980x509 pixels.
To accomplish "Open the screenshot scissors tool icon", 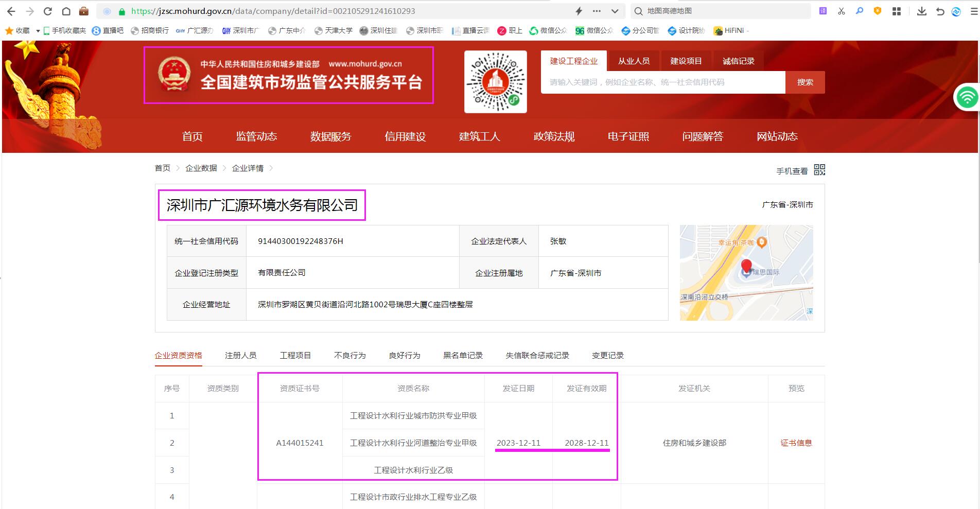I will [841, 11].
